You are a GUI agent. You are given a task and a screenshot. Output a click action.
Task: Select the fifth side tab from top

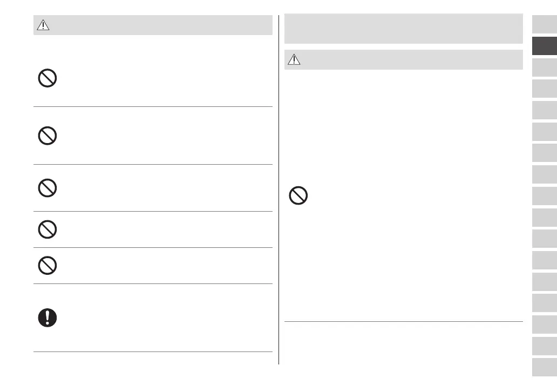coord(544,110)
